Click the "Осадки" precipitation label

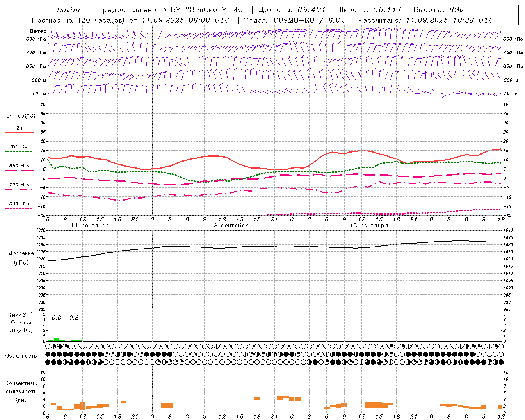pyautogui.click(x=21, y=322)
